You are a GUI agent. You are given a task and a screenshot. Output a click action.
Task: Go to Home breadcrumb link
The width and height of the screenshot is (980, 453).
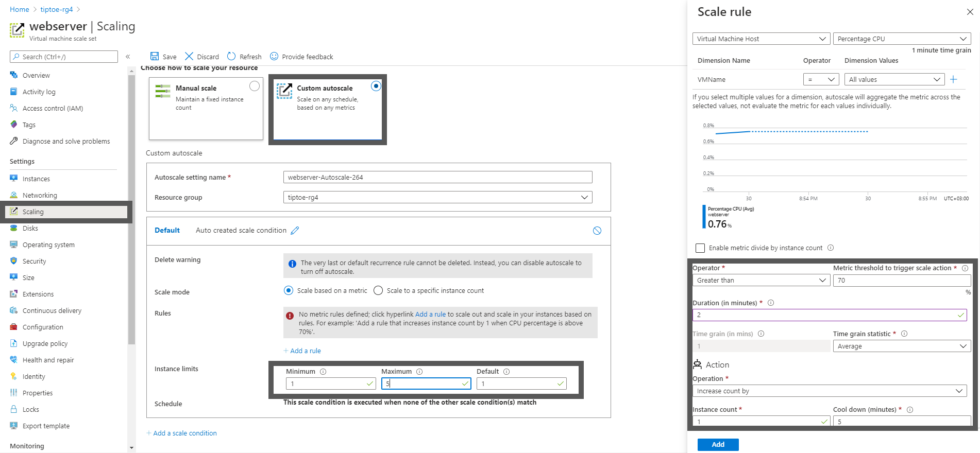(20, 9)
